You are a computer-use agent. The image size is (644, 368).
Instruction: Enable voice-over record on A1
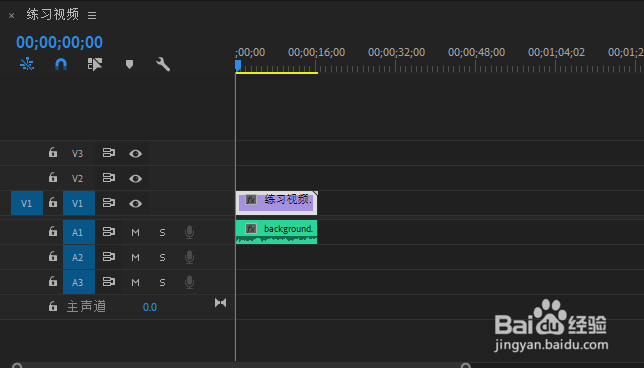click(189, 232)
